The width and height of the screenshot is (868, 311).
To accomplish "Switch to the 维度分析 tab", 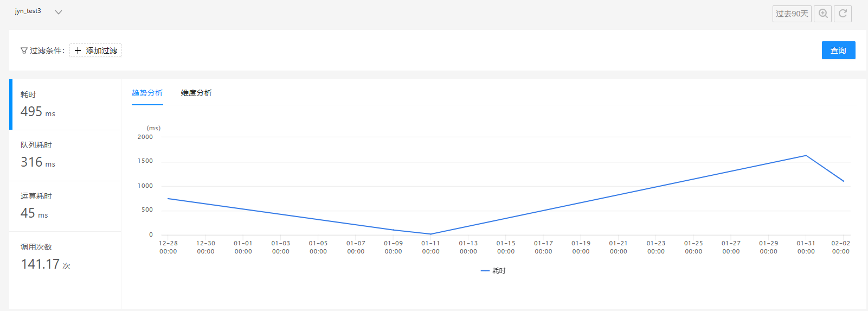I will pyautogui.click(x=196, y=93).
